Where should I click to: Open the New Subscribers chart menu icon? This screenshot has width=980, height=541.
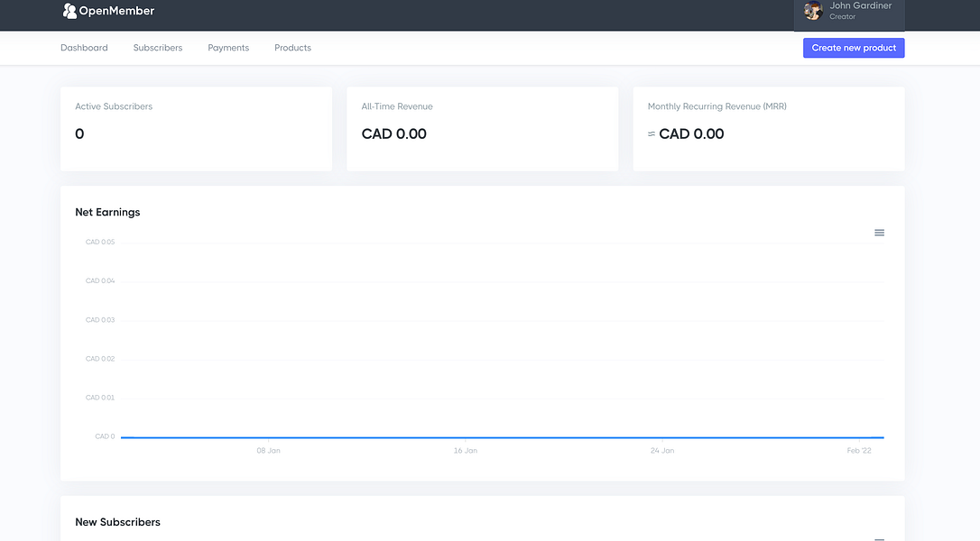(x=879, y=538)
